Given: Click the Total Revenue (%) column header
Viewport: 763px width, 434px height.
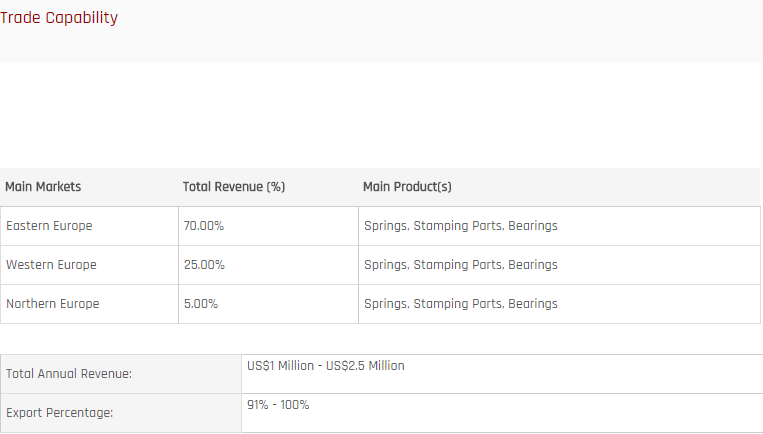Looking at the screenshot, I should coord(234,187).
